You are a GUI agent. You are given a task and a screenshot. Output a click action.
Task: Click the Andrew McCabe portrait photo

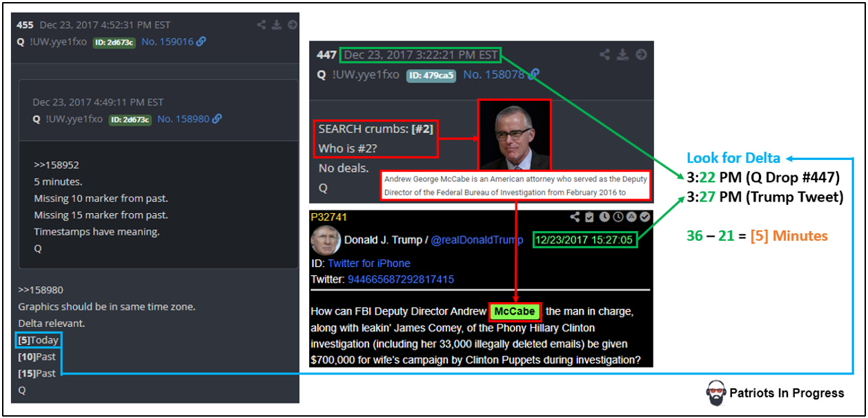click(515, 135)
